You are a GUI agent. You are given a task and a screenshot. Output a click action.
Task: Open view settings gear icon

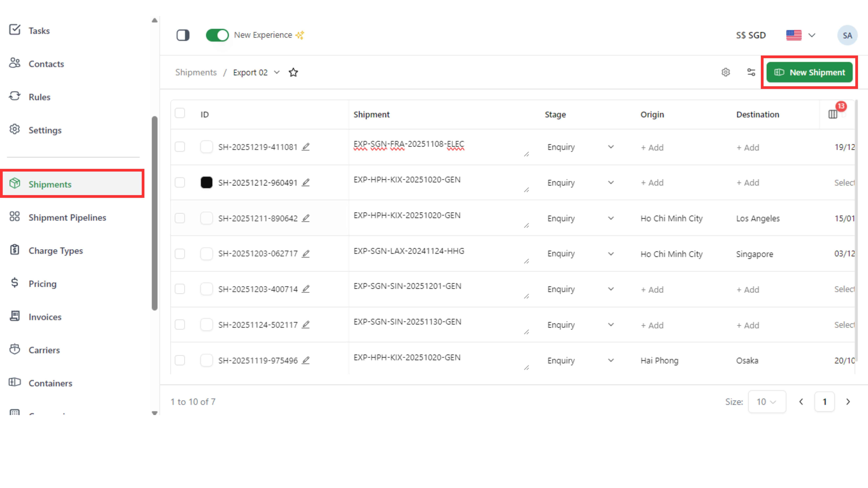pos(725,72)
